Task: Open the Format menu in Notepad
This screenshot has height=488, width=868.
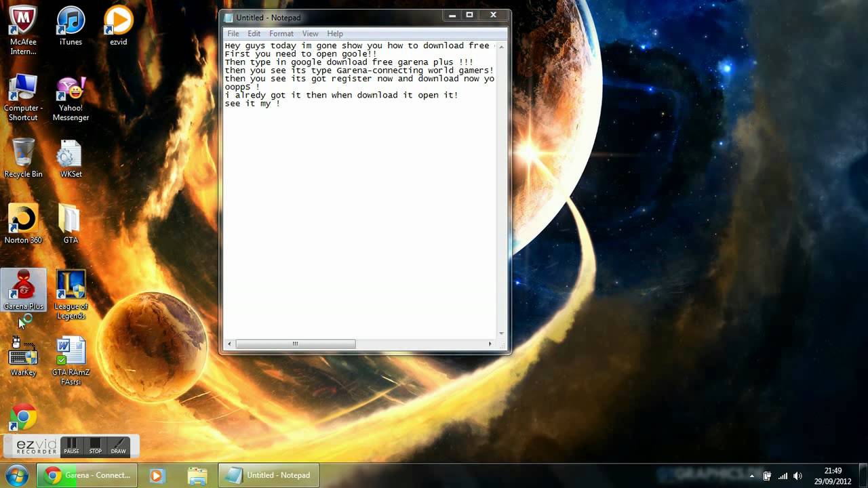Action: (281, 33)
